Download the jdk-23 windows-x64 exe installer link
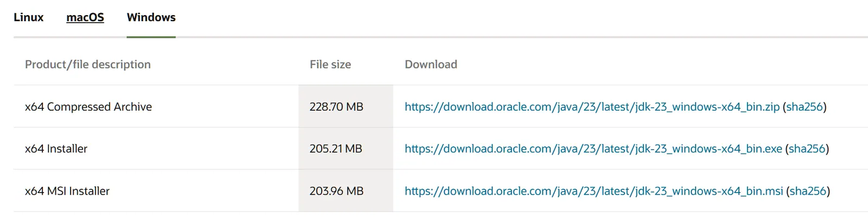The height and width of the screenshot is (218, 868). (x=593, y=149)
